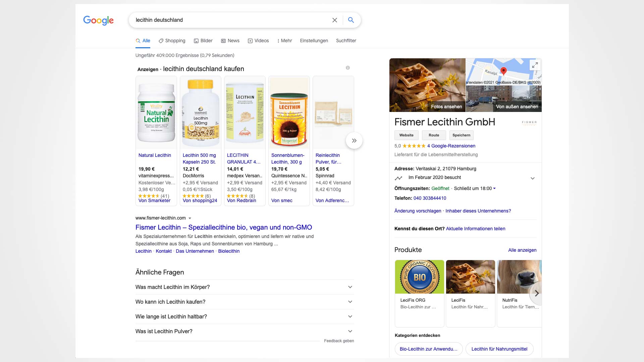Open the opening hours dropdown arrow
This screenshot has height=362, width=644.
pos(494,189)
